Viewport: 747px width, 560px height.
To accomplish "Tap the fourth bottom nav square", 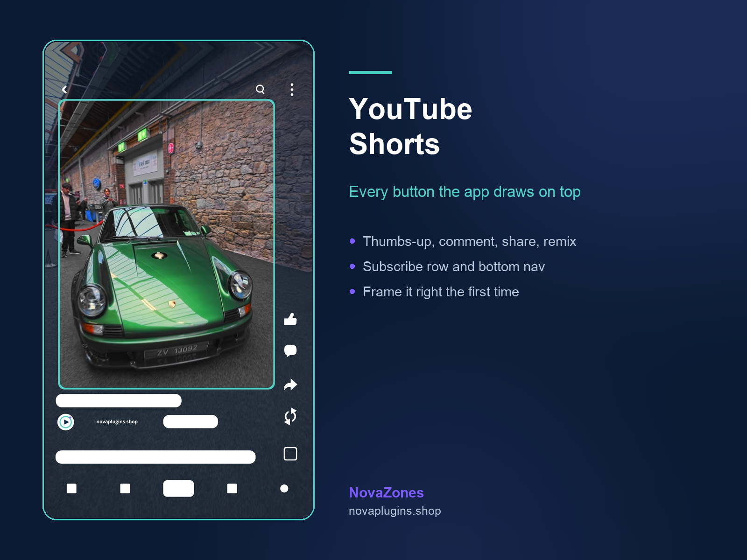I will coord(232,489).
